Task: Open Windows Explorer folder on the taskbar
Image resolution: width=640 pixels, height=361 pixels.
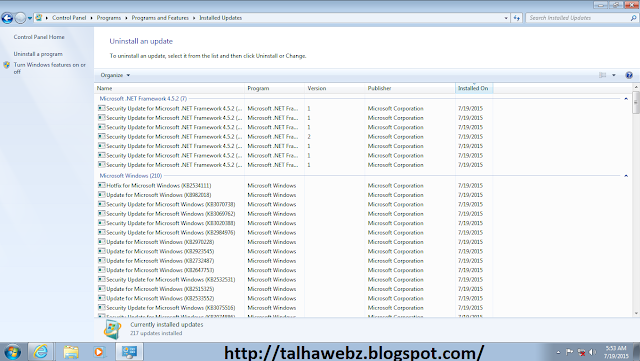Action: [x=71, y=352]
